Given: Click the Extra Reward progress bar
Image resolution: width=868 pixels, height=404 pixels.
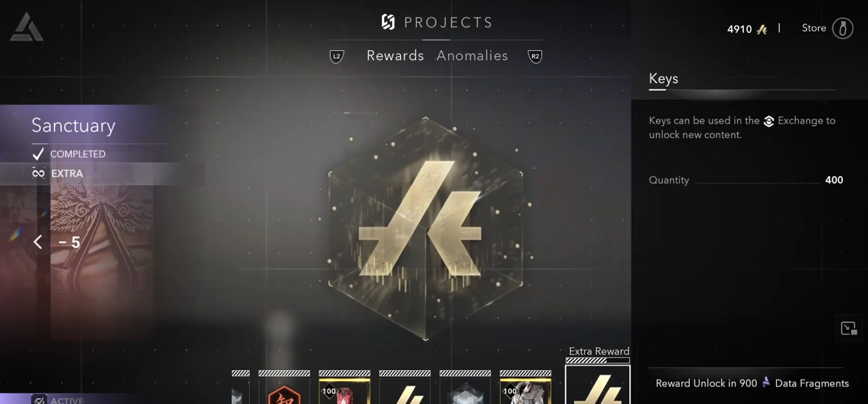Looking at the screenshot, I should pos(597,361).
